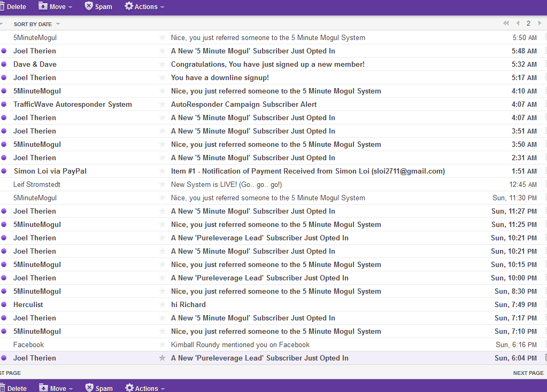Image resolution: width=547 pixels, height=392 pixels.
Task: Open 'Congratulations, You have just signed up' email
Action: pyautogui.click(x=267, y=64)
